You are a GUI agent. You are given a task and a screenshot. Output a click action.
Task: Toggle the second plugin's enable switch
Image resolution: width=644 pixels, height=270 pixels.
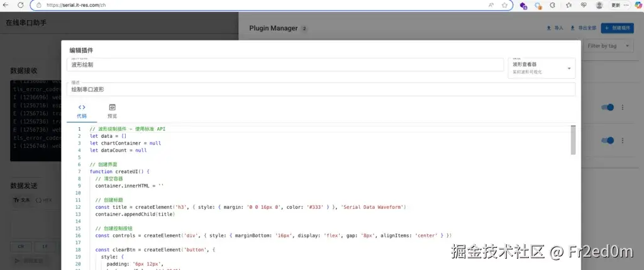[x=608, y=140]
